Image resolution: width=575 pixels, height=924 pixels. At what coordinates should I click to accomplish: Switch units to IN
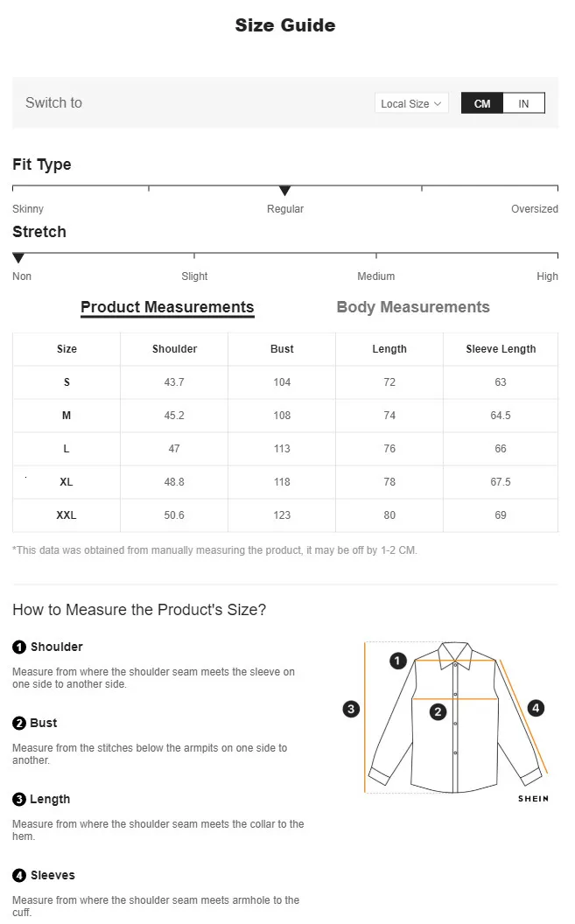(523, 103)
